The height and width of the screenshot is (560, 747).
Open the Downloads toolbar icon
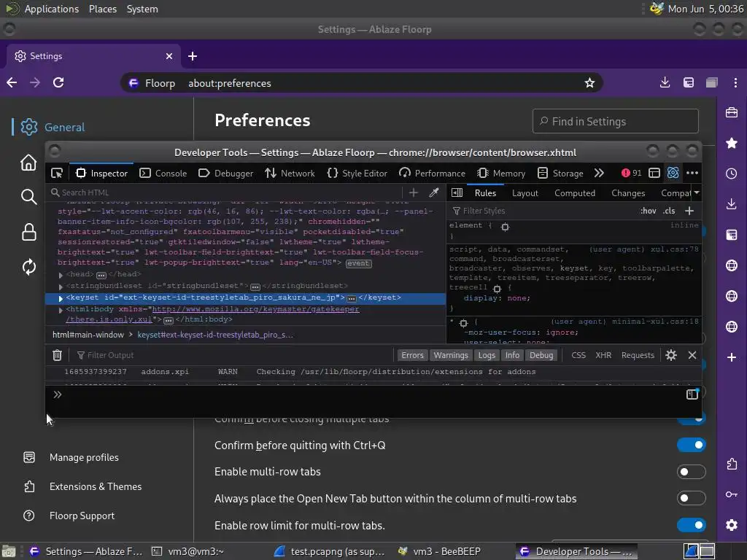(665, 83)
